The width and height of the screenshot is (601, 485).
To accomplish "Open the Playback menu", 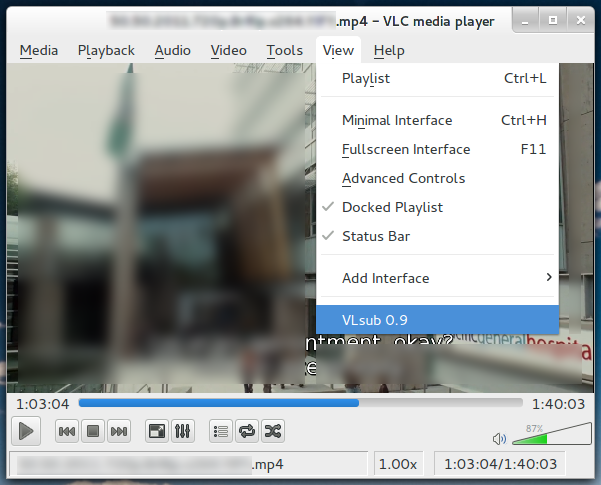I will [106, 50].
